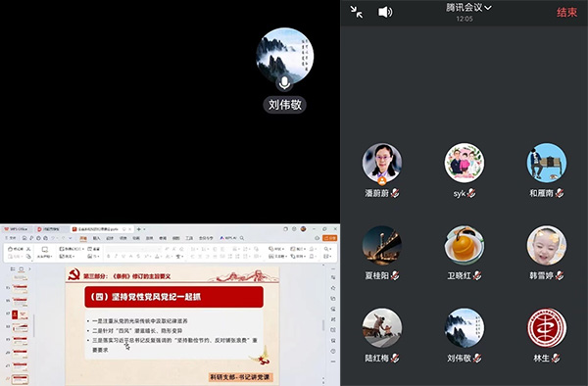
Task: Expand the quick access toolbar dropdown arrow
Action: coord(71,238)
